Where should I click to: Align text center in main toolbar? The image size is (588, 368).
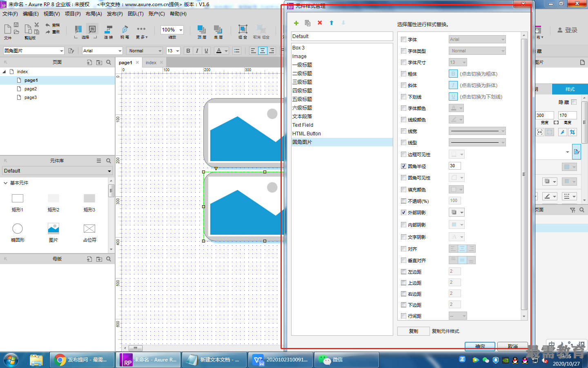[x=263, y=51]
